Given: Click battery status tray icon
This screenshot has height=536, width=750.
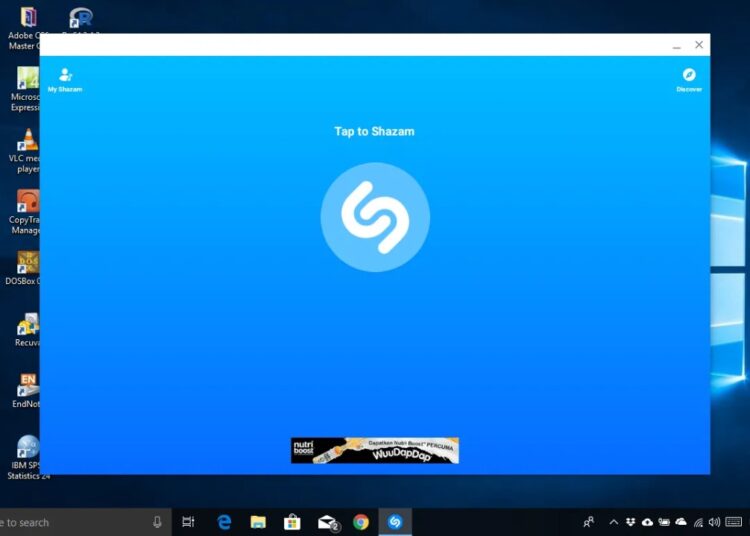Looking at the screenshot, I should (664, 522).
